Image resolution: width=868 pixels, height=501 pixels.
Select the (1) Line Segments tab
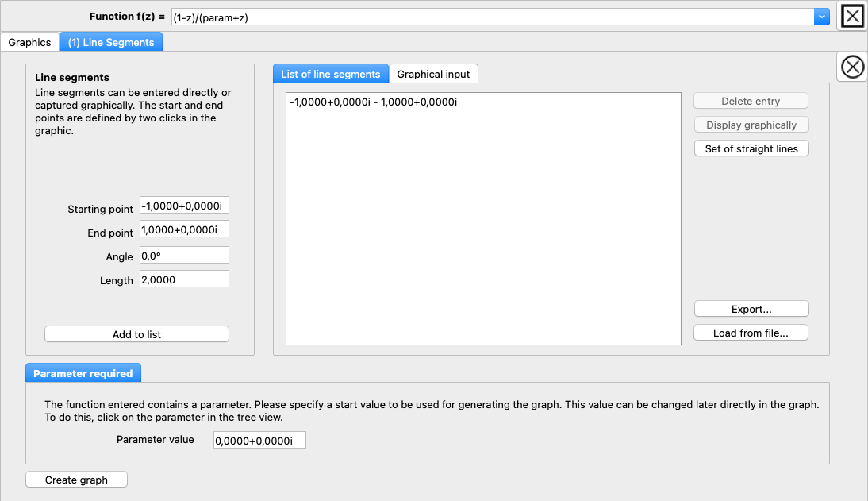(111, 42)
